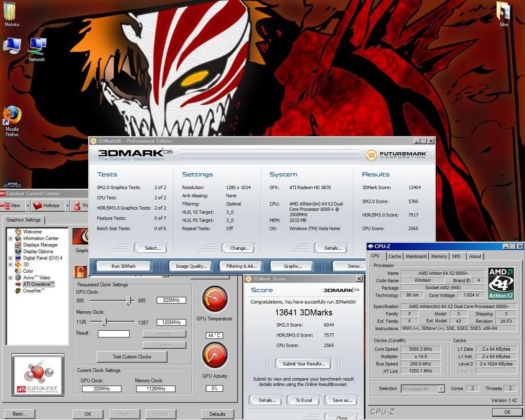Open the Computer desktop icon beside Network

click(12, 46)
